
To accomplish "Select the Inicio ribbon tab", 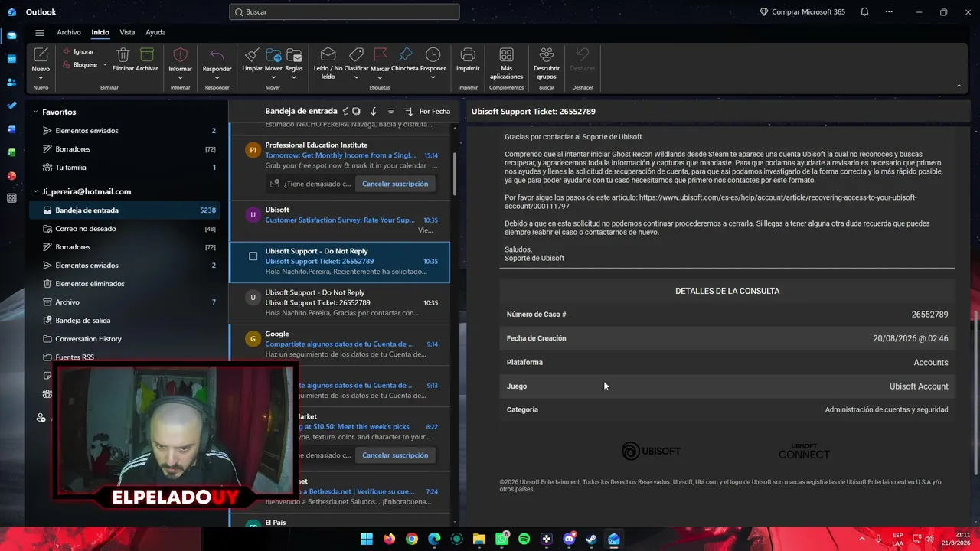I will (x=100, y=32).
